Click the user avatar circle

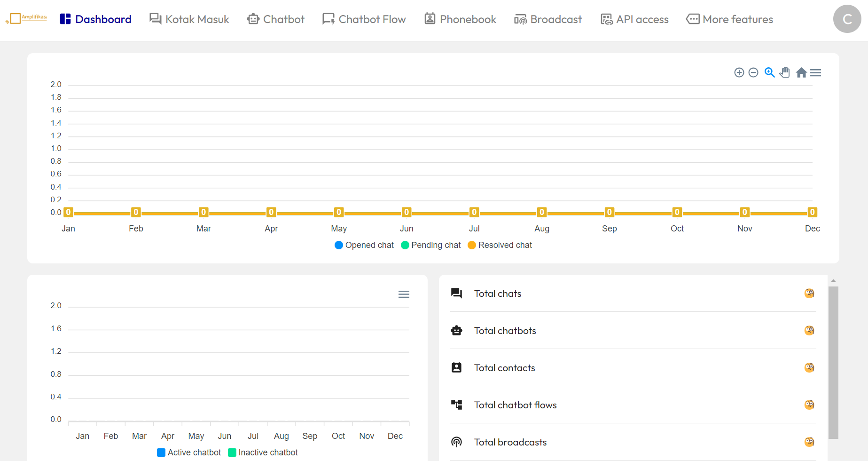(x=847, y=19)
